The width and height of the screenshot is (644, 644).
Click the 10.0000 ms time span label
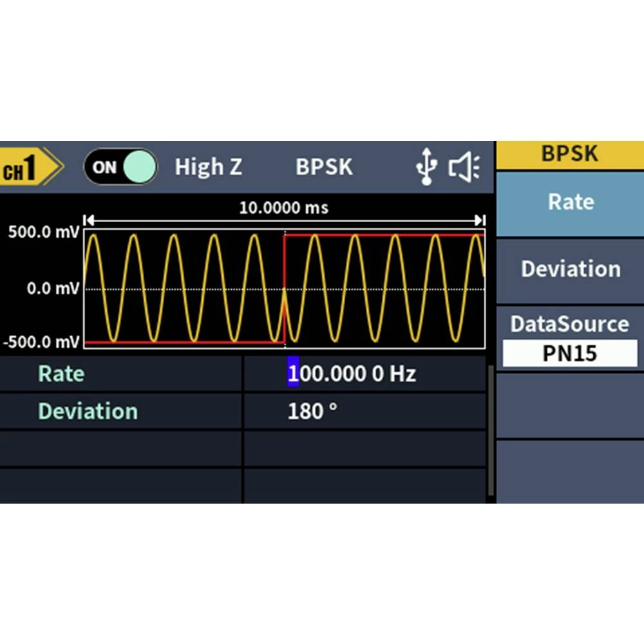click(283, 207)
